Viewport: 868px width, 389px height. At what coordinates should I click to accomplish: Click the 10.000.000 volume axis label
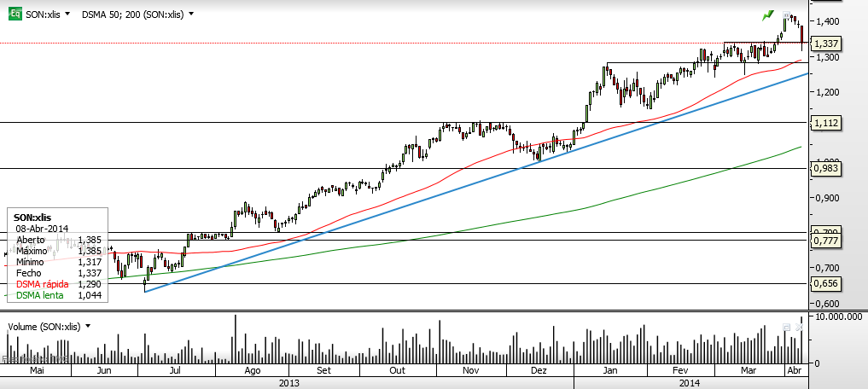[x=840, y=316]
